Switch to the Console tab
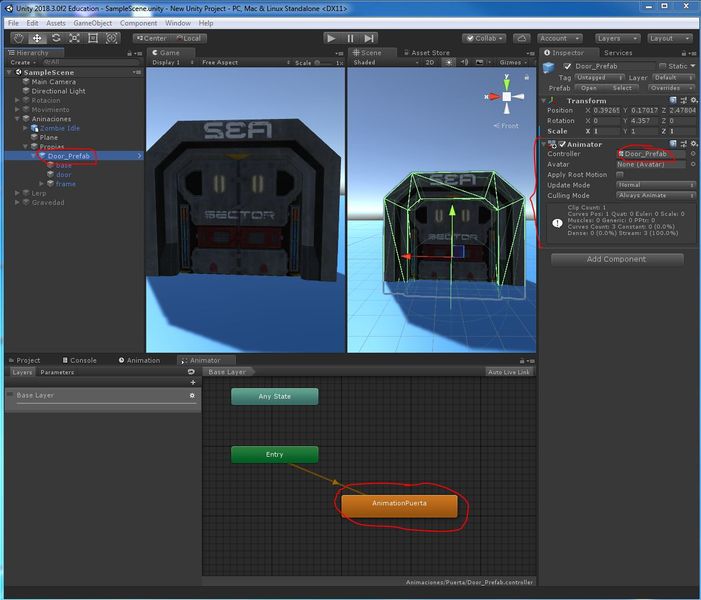This screenshot has width=701, height=600. [x=80, y=360]
